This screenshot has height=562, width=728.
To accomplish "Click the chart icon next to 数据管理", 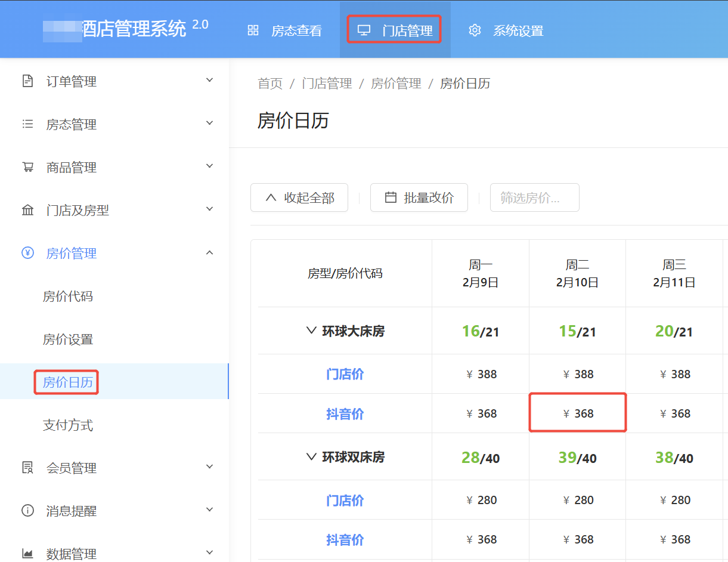I will 27,554.
